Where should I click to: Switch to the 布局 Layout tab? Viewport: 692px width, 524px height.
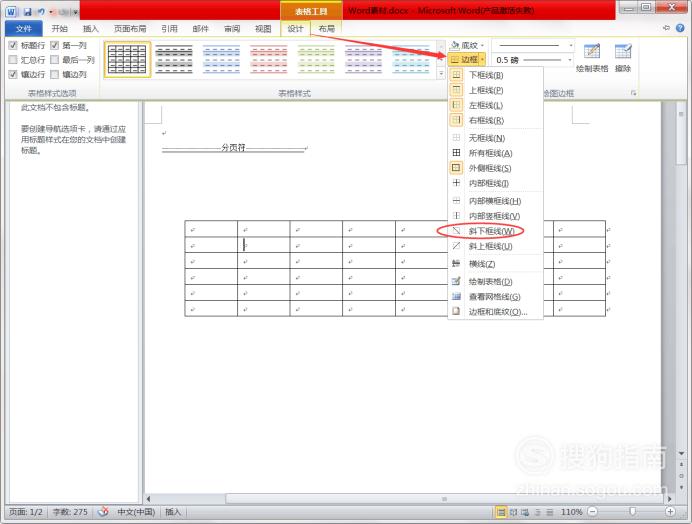pos(327,29)
